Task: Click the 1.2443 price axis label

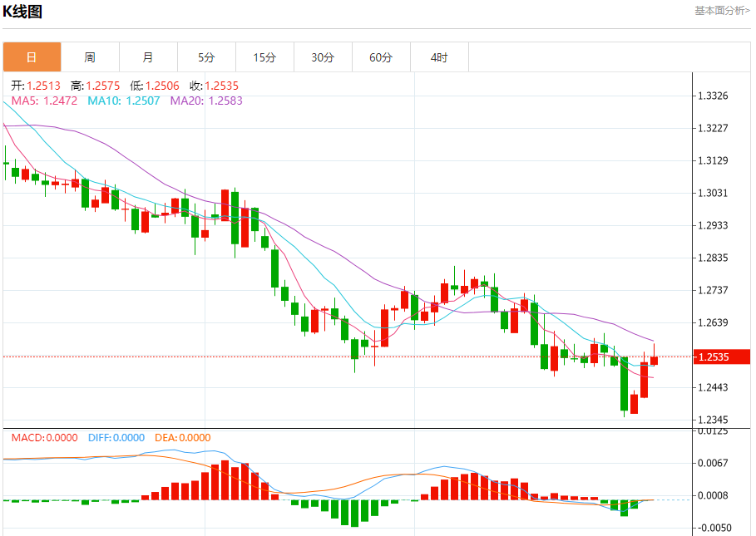Action: (x=713, y=388)
